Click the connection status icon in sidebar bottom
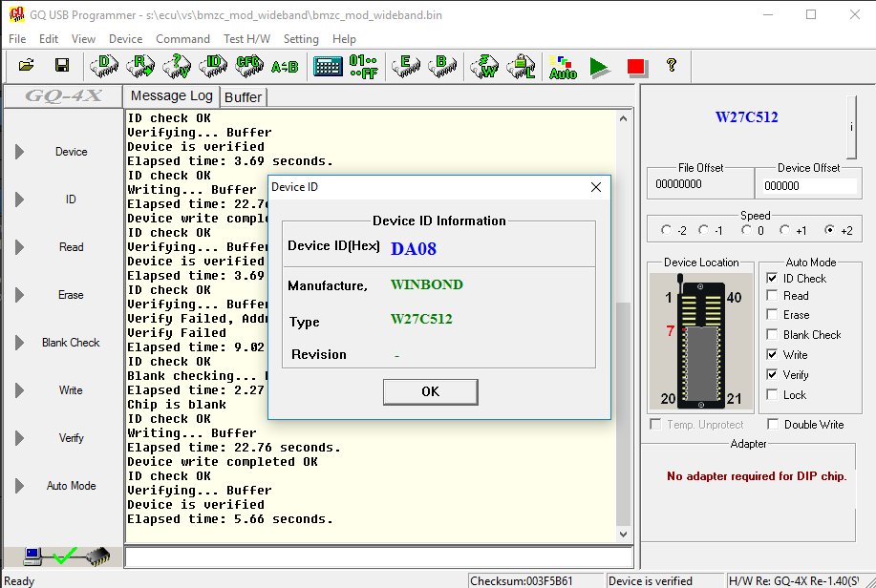 coord(66,556)
